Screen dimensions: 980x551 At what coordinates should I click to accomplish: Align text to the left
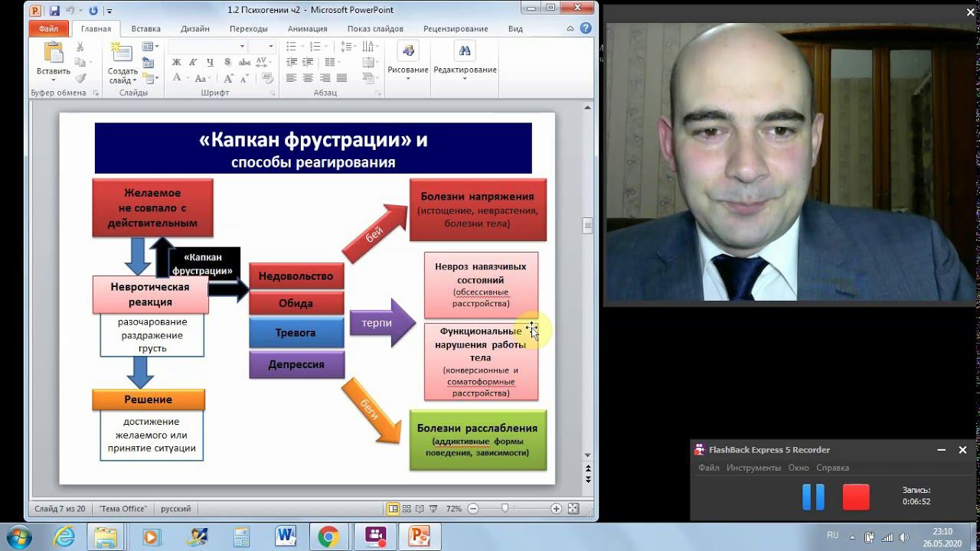click(x=291, y=78)
